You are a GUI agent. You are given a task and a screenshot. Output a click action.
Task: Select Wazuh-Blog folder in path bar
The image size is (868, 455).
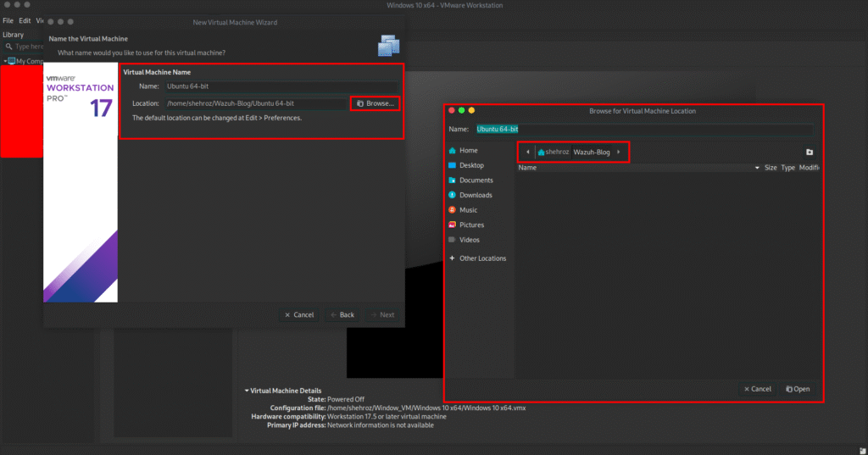(x=592, y=153)
